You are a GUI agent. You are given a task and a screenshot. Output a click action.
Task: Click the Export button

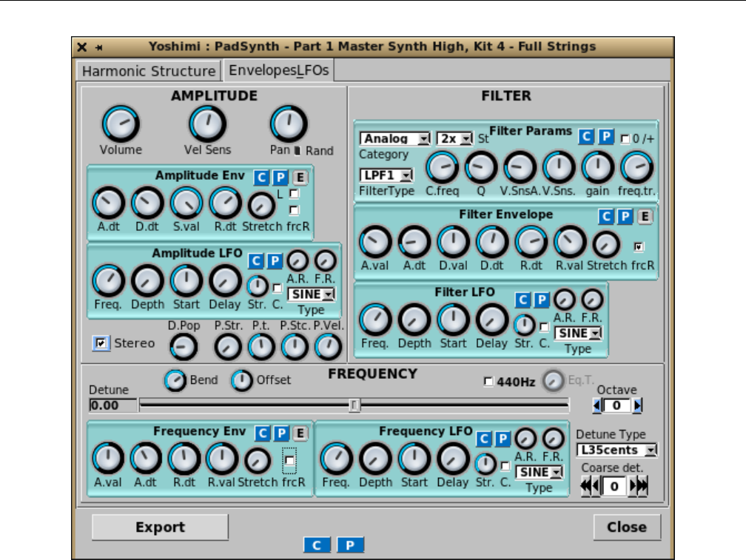(161, 527)
